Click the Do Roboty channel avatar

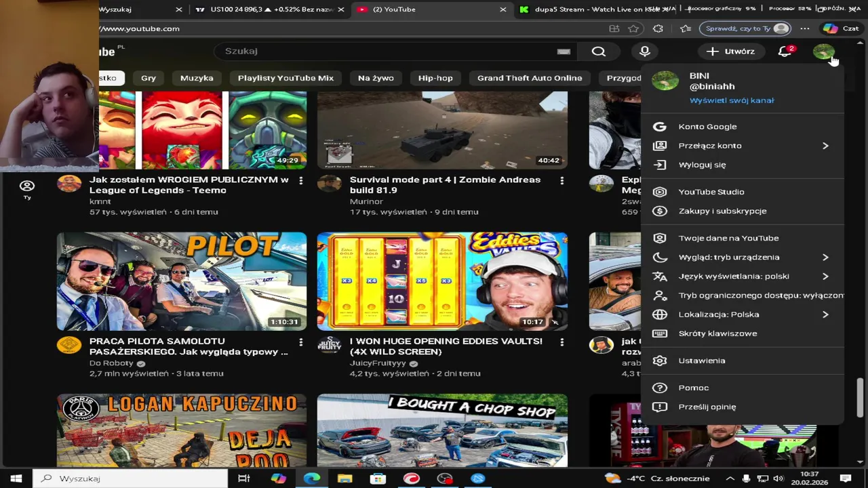[x=69, y=344]
